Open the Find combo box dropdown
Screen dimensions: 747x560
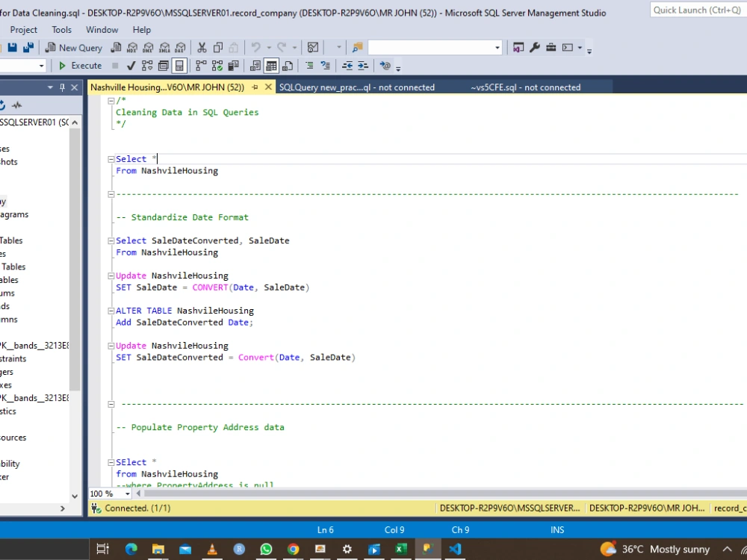[498, 48]
